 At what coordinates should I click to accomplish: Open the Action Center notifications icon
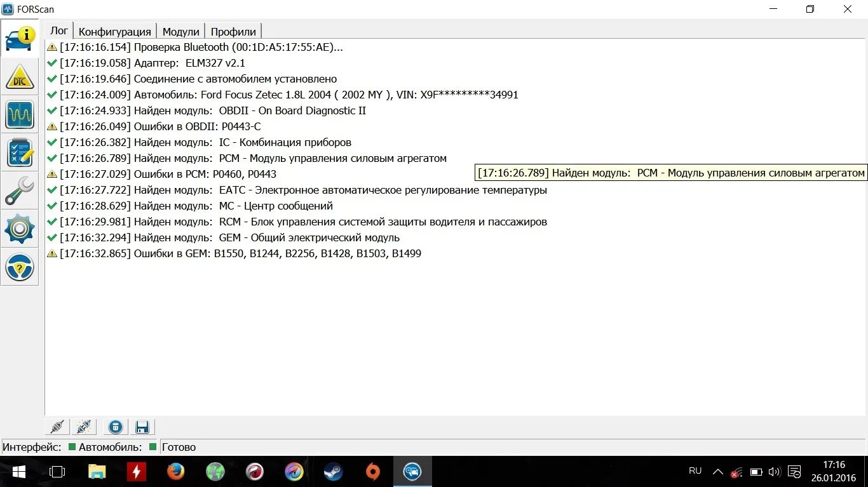[794, 472]
